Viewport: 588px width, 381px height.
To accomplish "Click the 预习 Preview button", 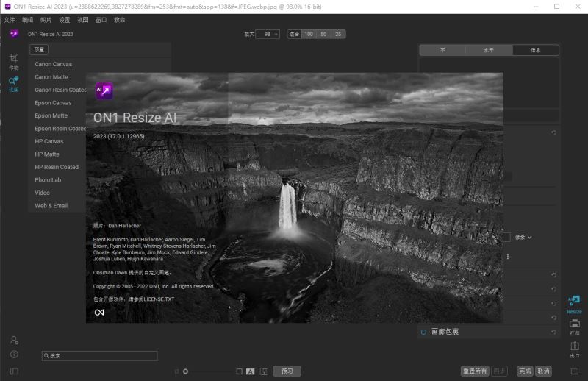I will (x=287, y=371).
